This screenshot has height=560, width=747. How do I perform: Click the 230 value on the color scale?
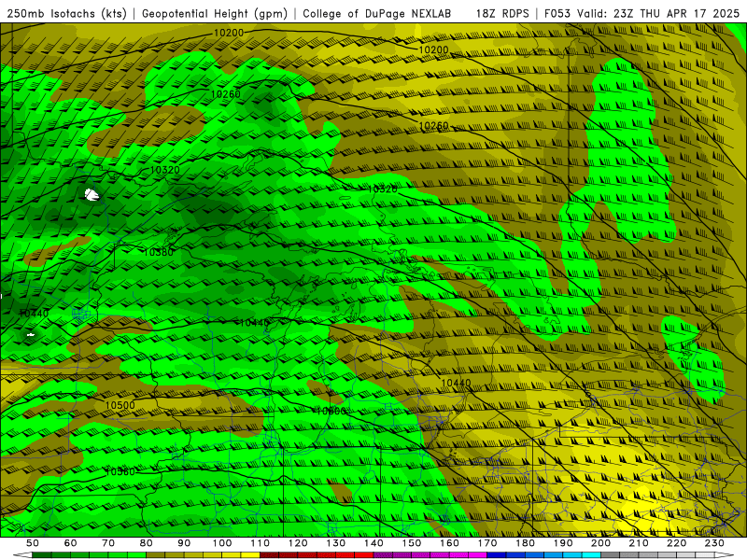pos(714,543)
